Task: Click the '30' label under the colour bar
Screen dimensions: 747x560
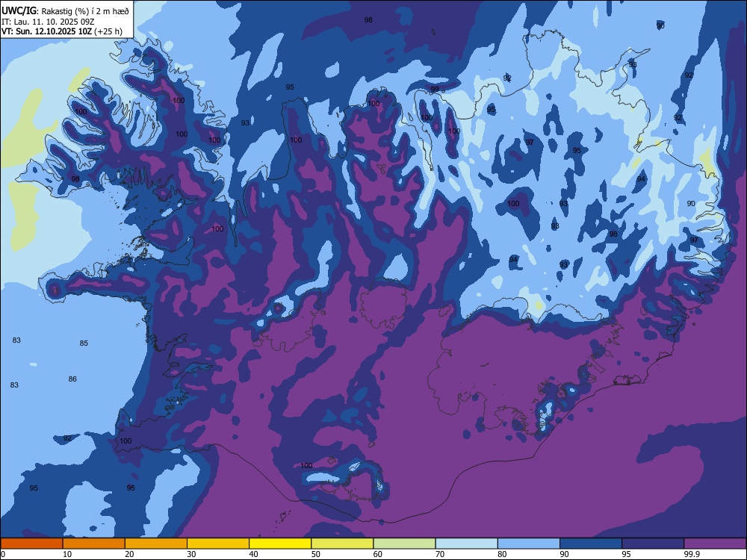Action: (x=191, y=554)
